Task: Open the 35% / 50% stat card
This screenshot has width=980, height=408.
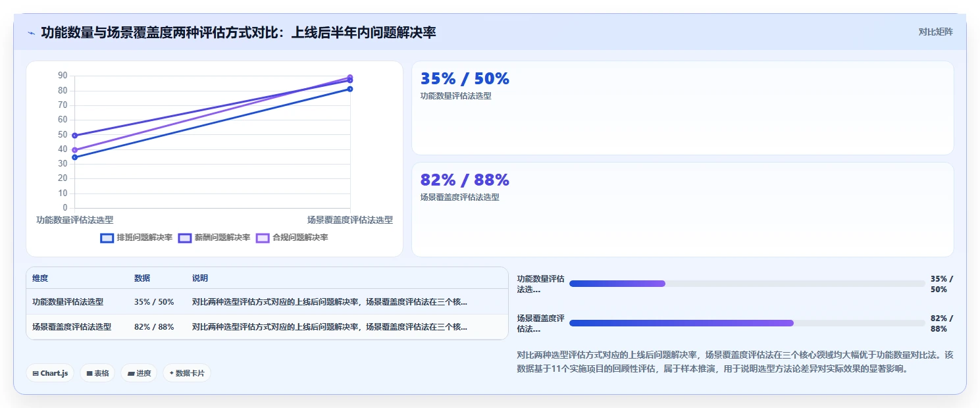Action: pos(683,108)
